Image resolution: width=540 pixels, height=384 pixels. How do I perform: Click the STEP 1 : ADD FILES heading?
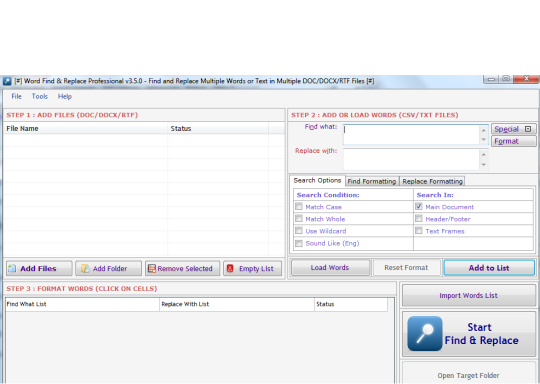pos(72,115)
